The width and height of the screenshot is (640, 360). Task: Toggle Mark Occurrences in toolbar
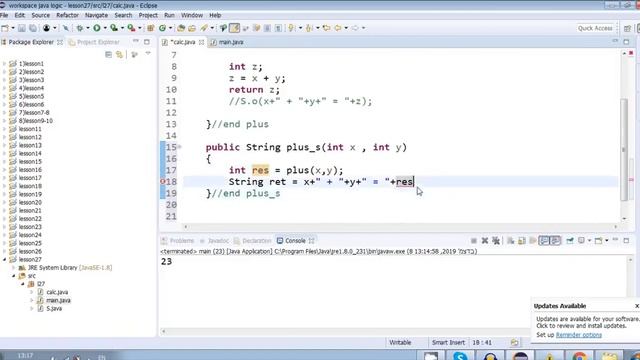coord(234,28)
